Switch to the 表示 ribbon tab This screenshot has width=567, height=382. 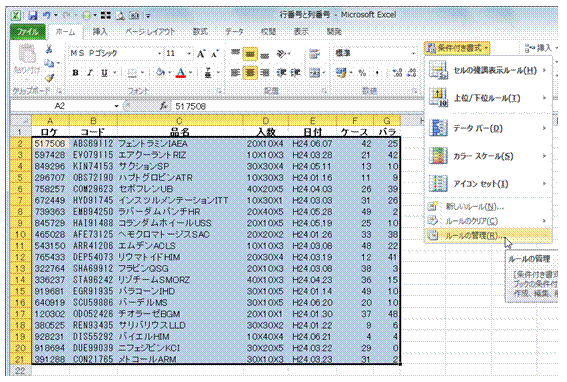pos(301,32)
